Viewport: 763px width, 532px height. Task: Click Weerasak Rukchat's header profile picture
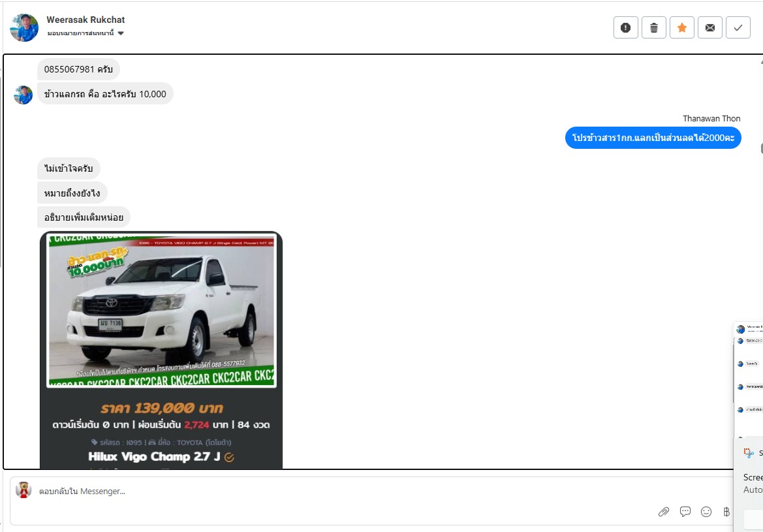pyautogui.click(x=24, y=27)
